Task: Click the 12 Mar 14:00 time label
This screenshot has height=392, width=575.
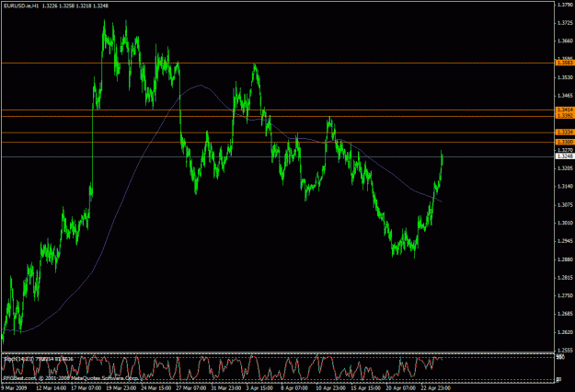Action: click(51, 387)
